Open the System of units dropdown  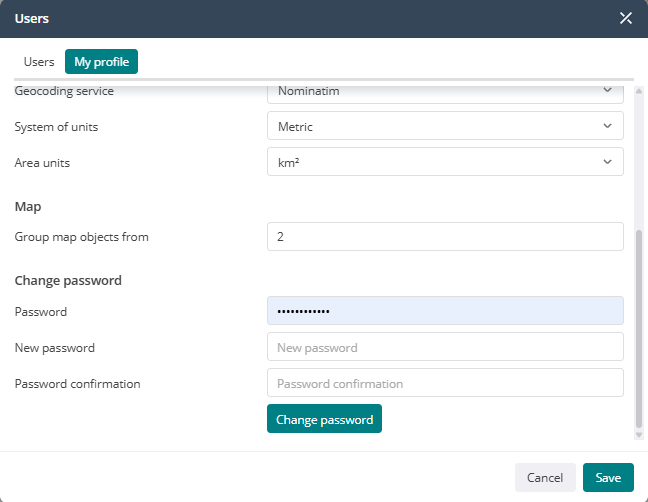click(x=445, y=126)
